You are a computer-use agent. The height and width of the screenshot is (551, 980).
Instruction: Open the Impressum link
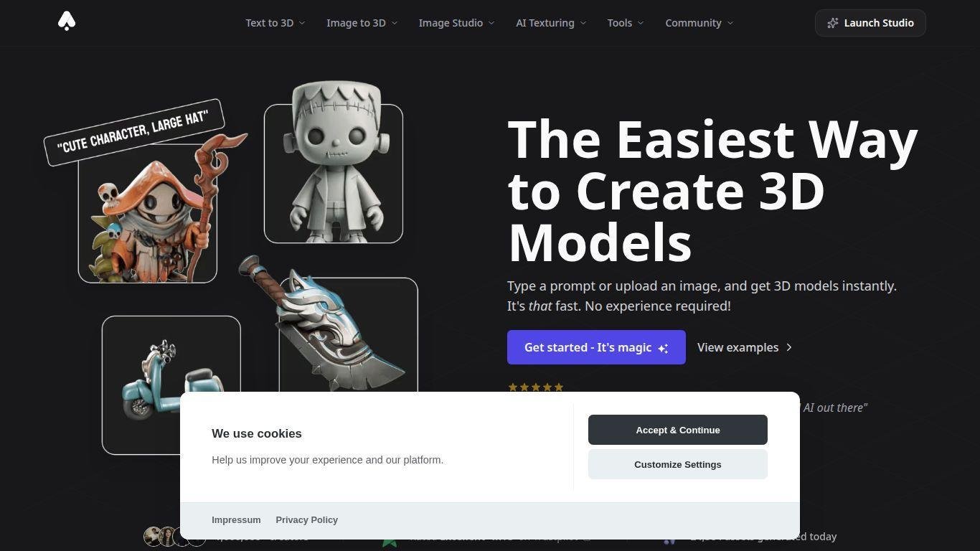coord(236,519)
